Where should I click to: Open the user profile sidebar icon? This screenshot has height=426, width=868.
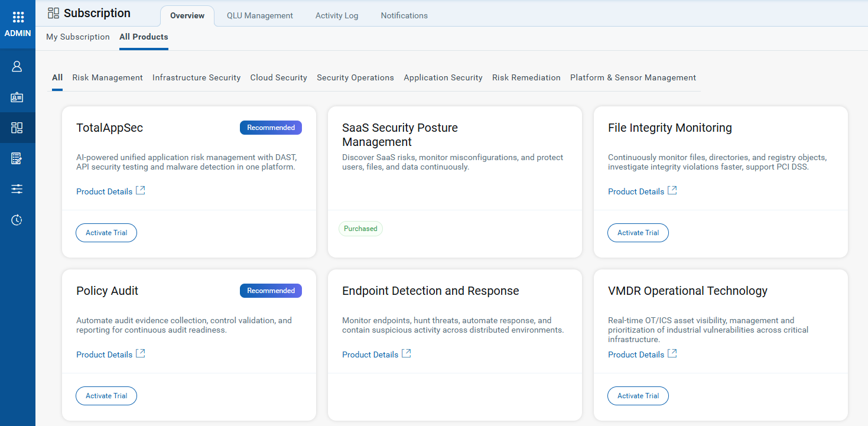pos(17,66)
